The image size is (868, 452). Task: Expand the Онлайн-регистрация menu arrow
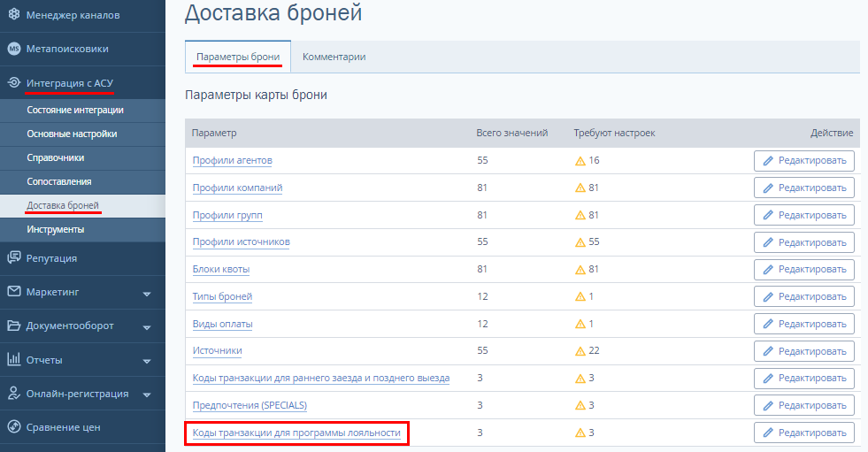point(147,395)
